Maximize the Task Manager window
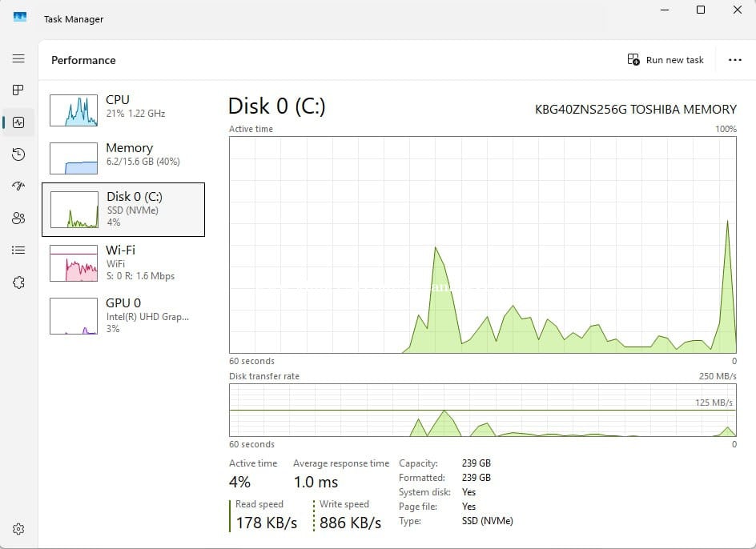 point(700,10)
